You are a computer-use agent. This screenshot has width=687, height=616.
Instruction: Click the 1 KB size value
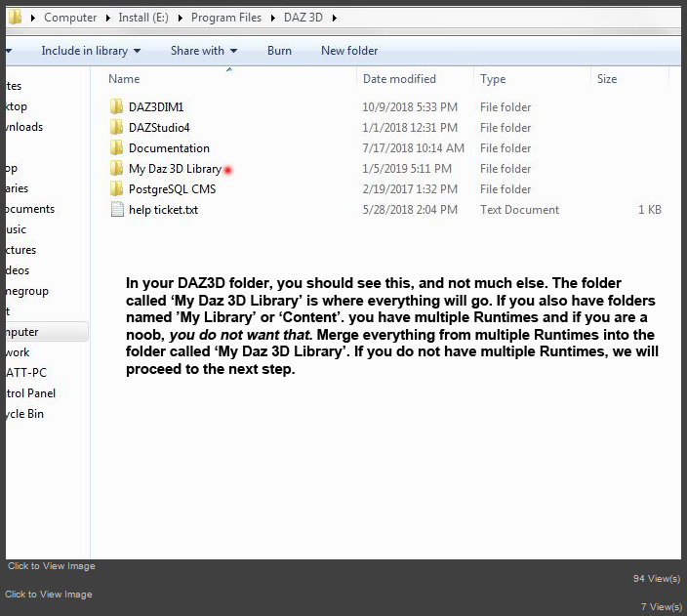coord(650,210)
